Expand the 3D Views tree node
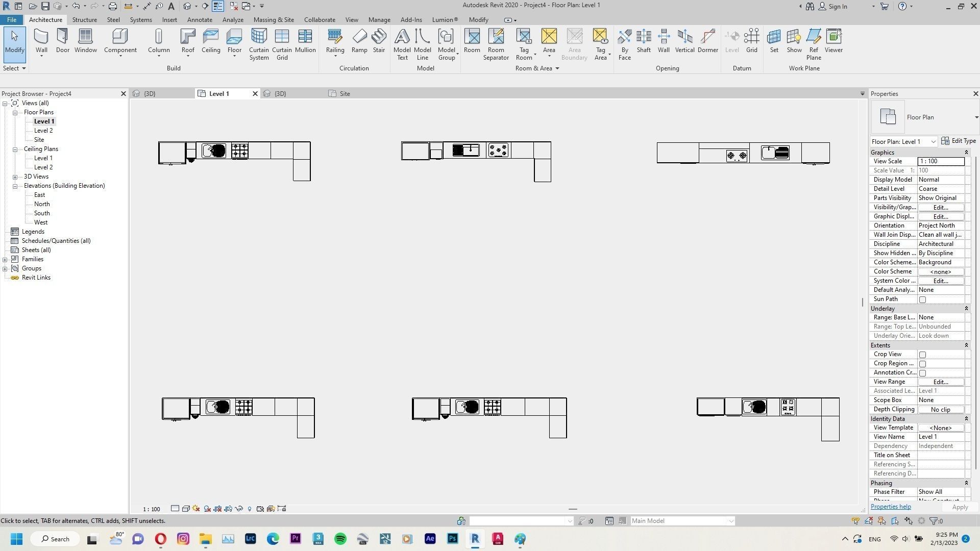 pyautogui.click(x=15, y=177)
